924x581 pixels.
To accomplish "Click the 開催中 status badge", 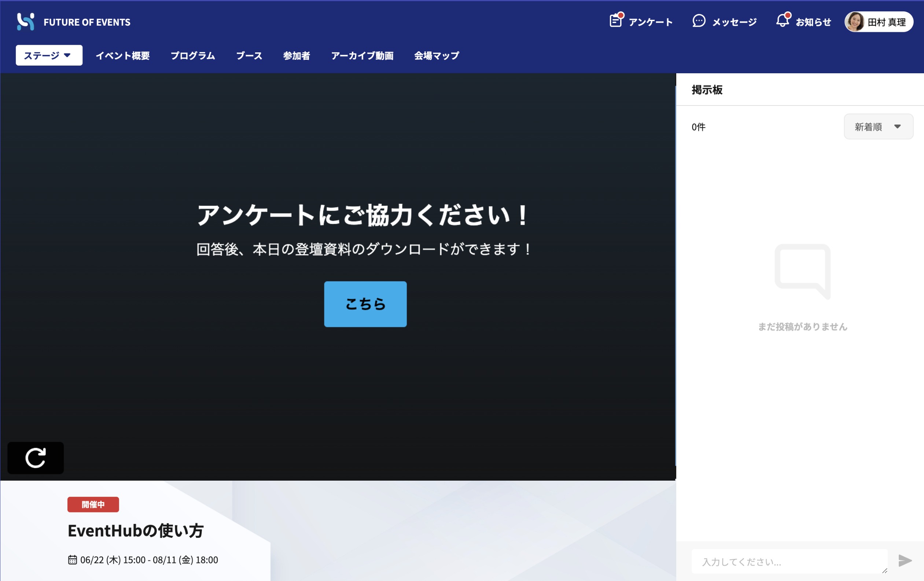I will 93,504.
